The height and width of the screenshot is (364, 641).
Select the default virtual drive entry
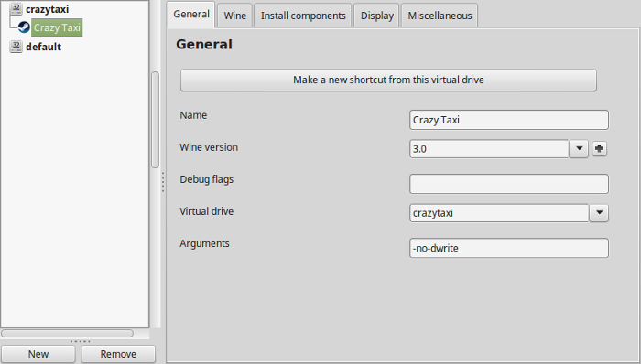(43, 47)
